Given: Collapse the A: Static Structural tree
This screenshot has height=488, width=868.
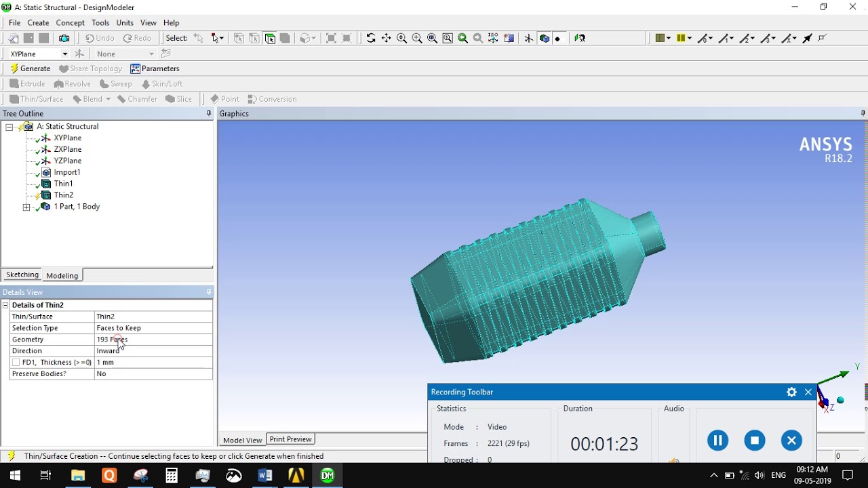Looking at the screenshot, I should [9, 127].
